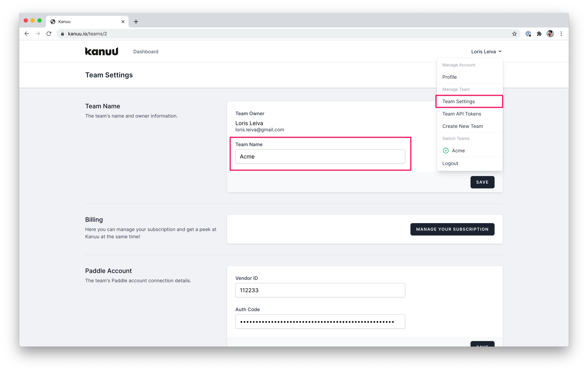Open the Dashboard nav link
Screen dimensions: 588x372
(x=146, y=52)
